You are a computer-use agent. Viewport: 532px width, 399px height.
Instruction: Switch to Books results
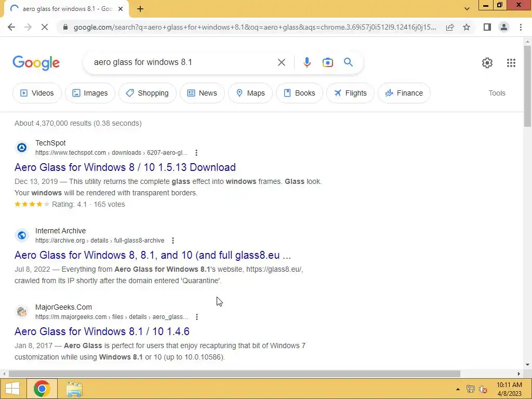(299, 93)
